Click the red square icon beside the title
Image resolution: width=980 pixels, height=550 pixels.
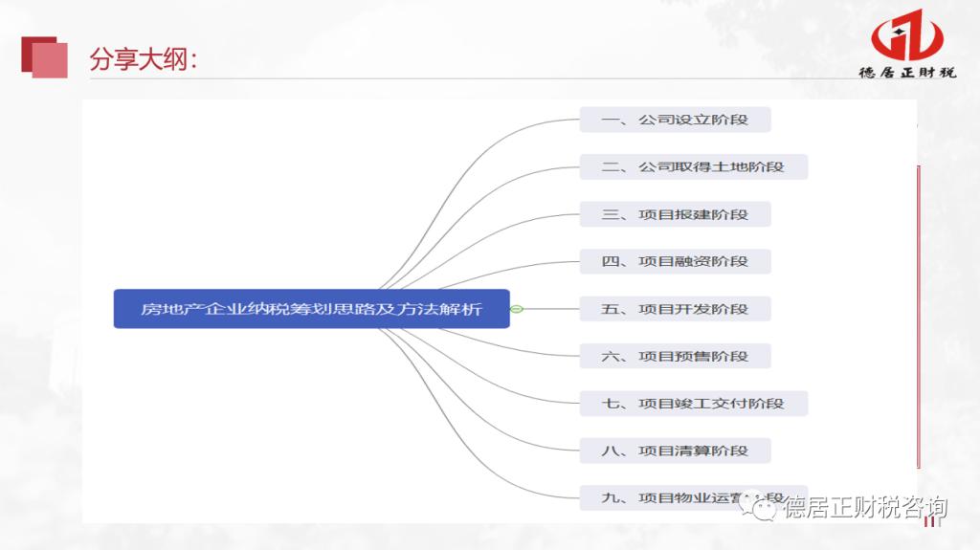coord(44,56)
